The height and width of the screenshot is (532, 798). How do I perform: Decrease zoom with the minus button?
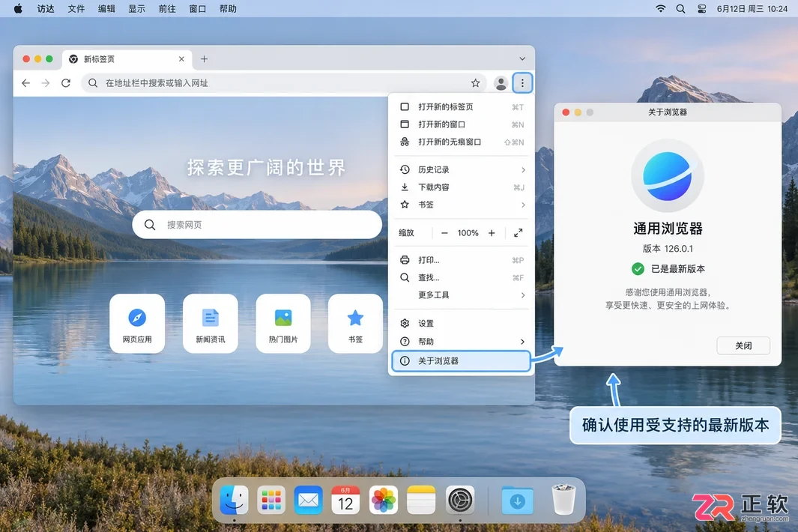point(444,232)
